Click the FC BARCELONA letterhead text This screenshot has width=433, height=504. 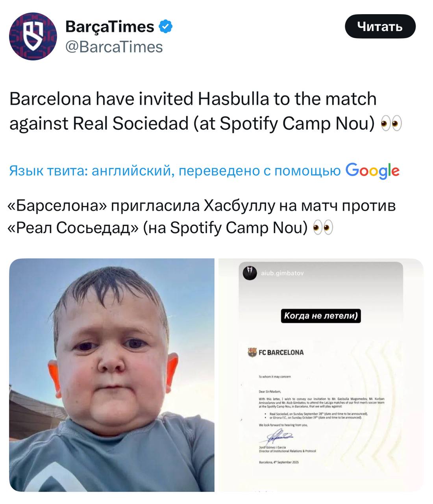coord(281,352)
